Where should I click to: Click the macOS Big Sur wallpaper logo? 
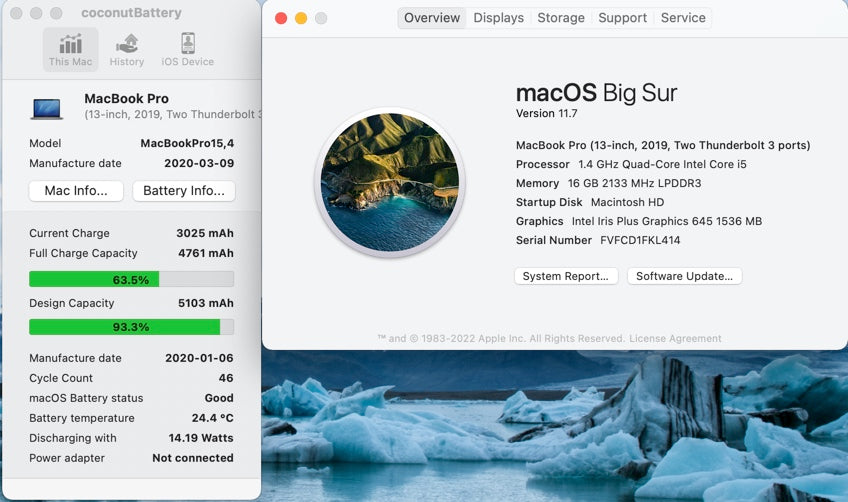point(389,182)
